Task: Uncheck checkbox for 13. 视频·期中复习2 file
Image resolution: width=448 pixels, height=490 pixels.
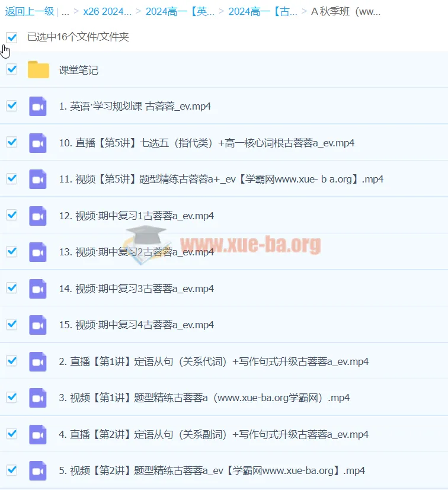Action: pos(11,251)
